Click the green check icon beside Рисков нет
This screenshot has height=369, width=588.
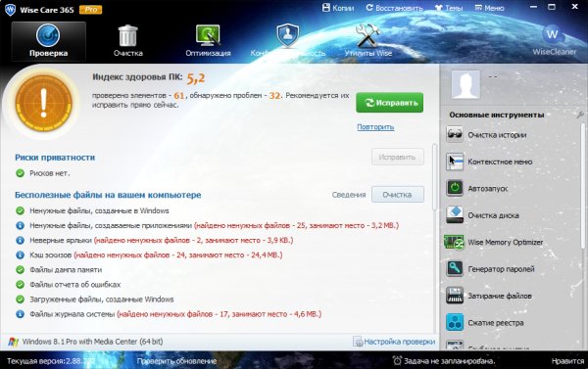tap(21, 173)
